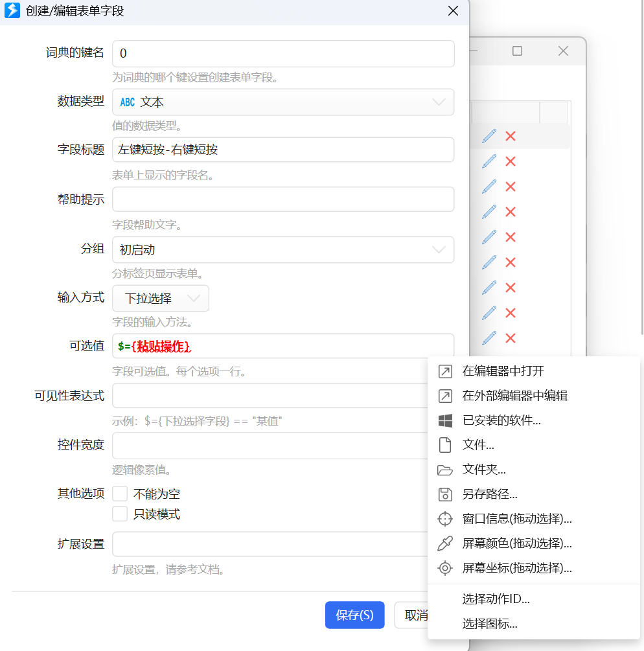Close the background window
644x651 pixels.
[x=563, y=51]
